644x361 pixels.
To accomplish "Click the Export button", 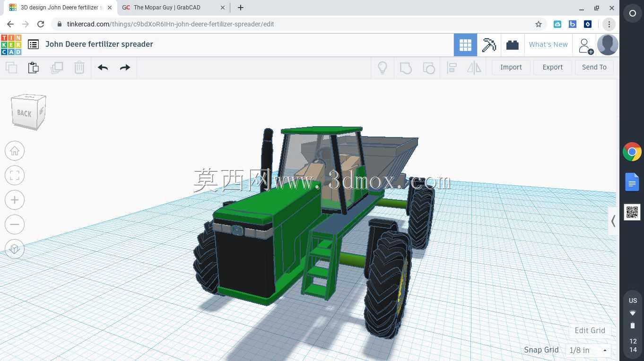I will (x=553, y=67).
